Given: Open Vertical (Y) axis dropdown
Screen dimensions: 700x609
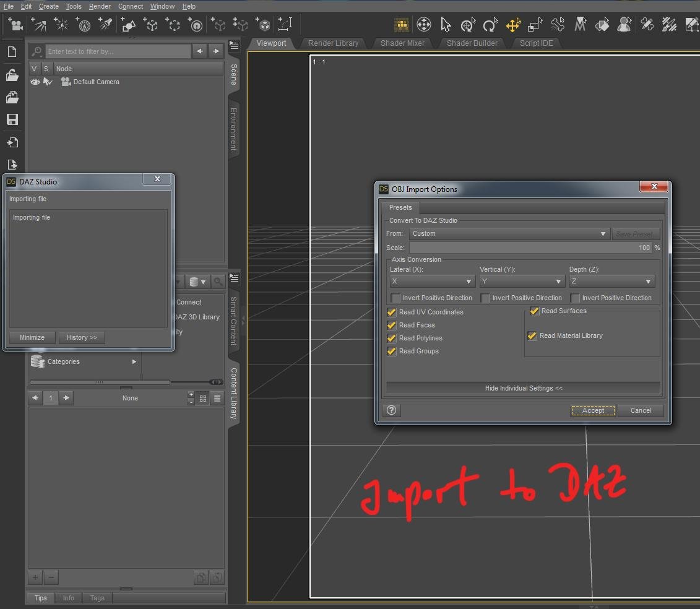Looking at the screenshot, I should click(x=521, y=281).
